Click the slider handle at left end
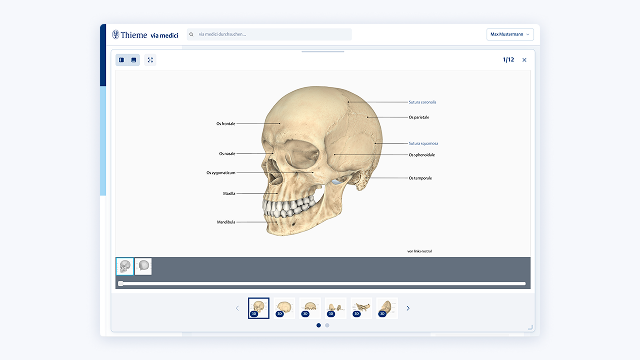The width and height of the screenshot is (640, 360). pos(121,283)
